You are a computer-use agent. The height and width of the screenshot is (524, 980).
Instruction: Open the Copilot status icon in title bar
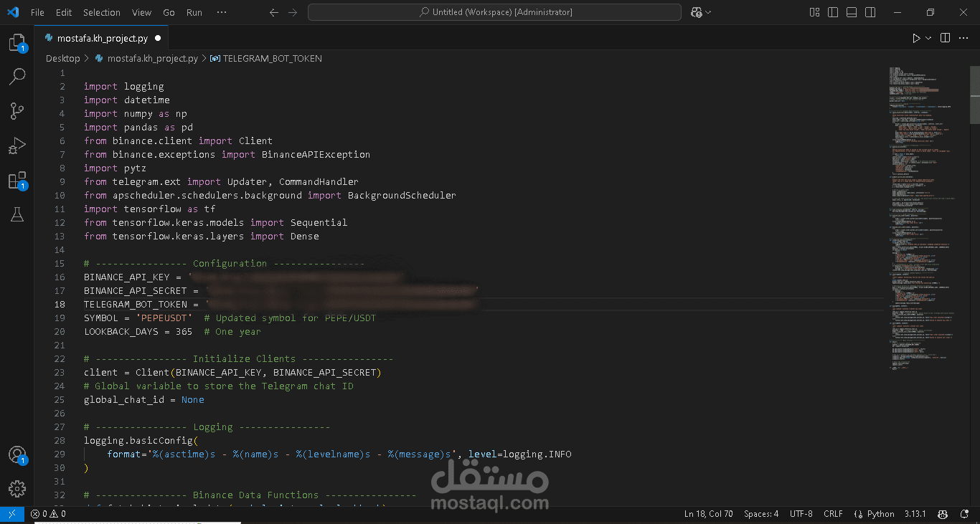(x=696, y=12)
